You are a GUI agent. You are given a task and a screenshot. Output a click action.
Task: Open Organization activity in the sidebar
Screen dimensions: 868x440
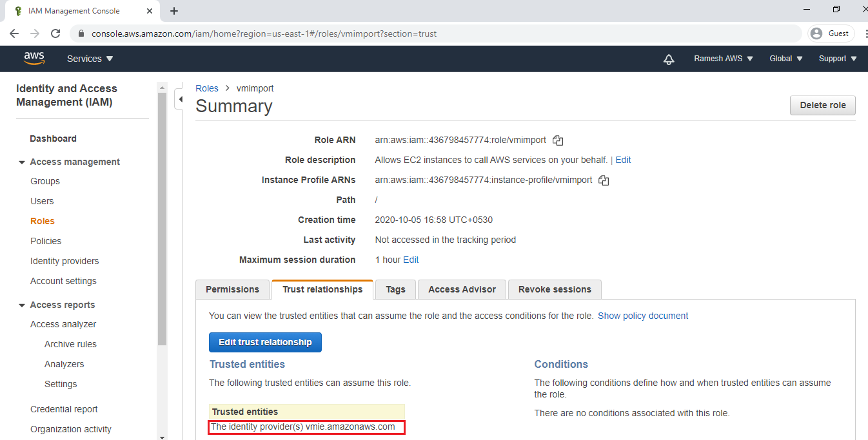pos(71,430)
